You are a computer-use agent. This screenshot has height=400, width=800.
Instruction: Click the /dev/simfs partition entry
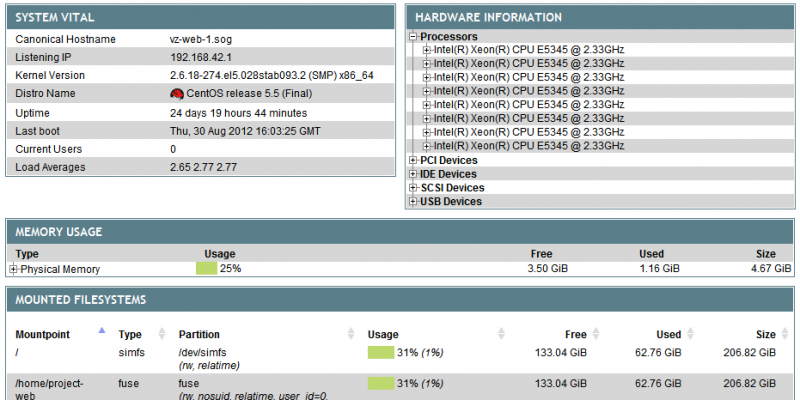point(202,353)
